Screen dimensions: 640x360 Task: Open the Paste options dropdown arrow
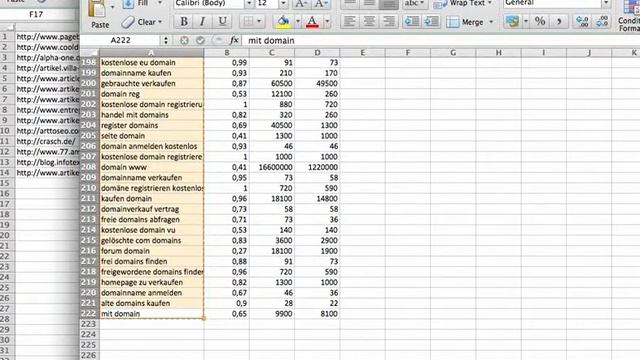[112, 7]
